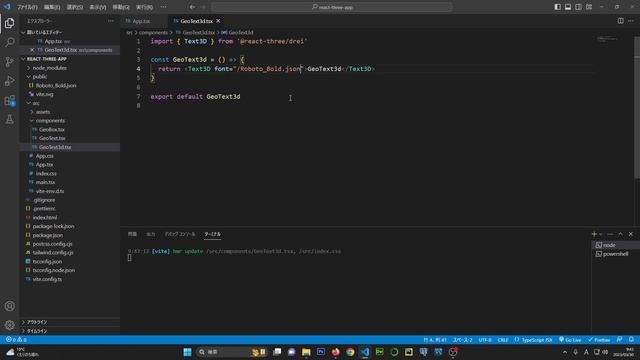Select the node terminal instance
The image size is (640, 360).
[616, 245]
